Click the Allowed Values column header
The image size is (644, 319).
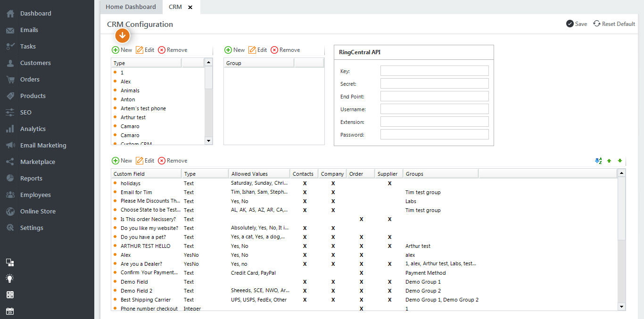[x=259, y=174]
